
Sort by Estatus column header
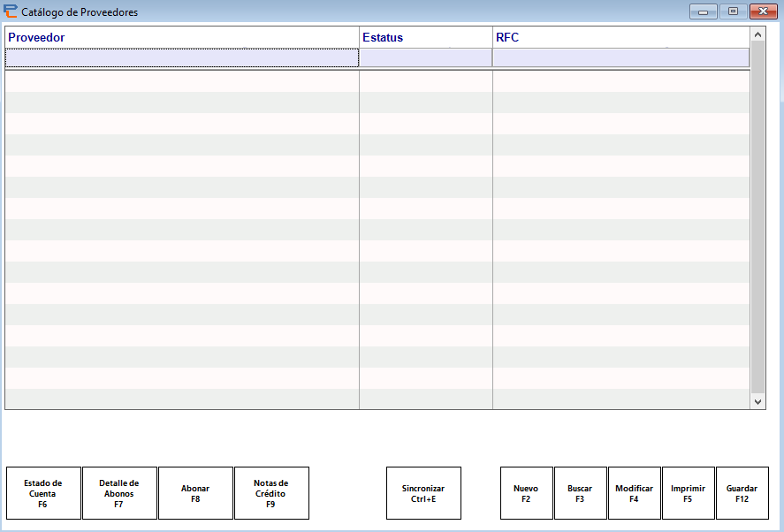tap(426, 37)
